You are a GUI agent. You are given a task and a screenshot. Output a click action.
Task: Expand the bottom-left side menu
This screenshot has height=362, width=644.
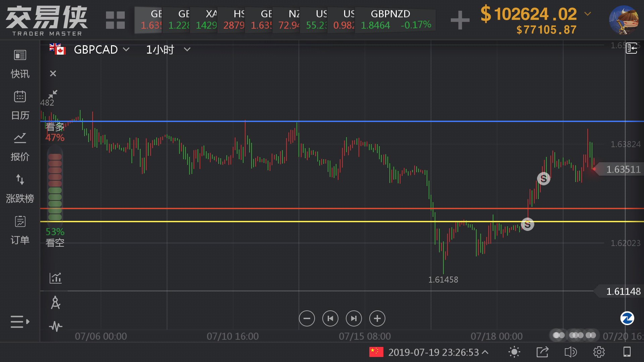click(20, 321)
